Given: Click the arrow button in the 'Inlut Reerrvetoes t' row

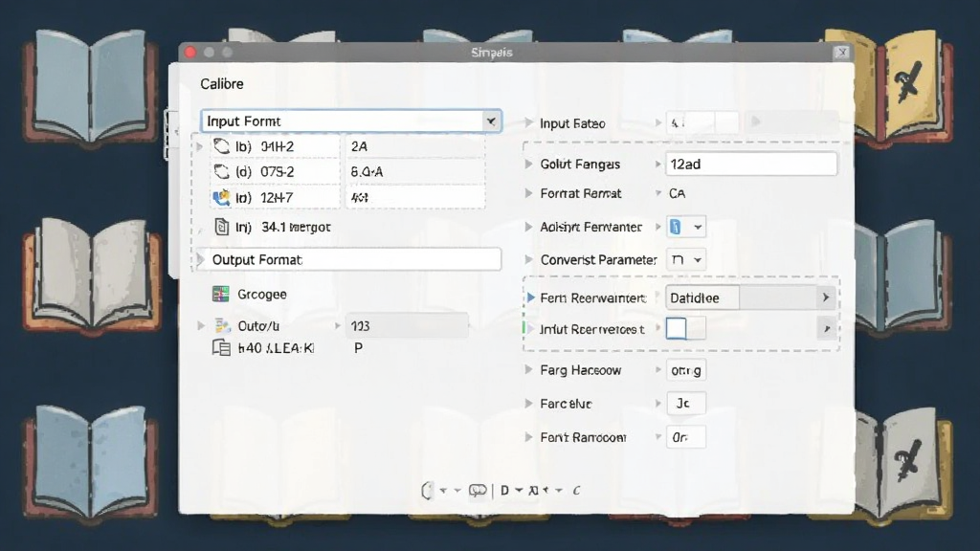Looking at the screenshot, I should 826,328.
